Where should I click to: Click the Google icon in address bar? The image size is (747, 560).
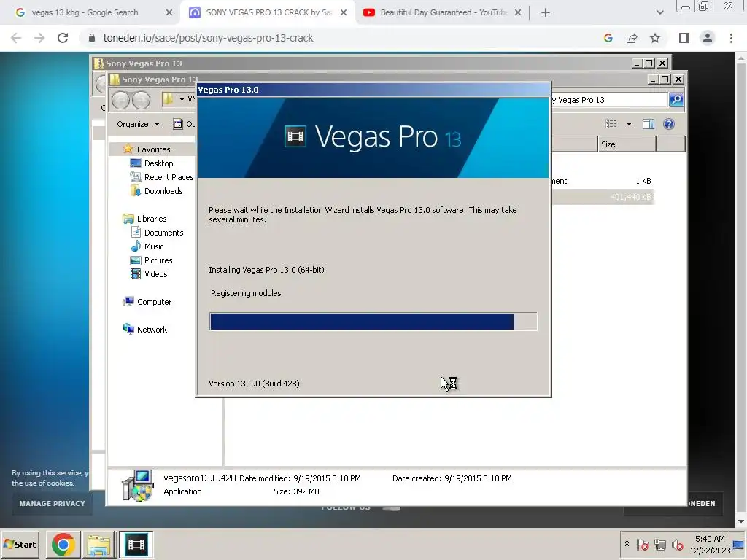(608, 38)
